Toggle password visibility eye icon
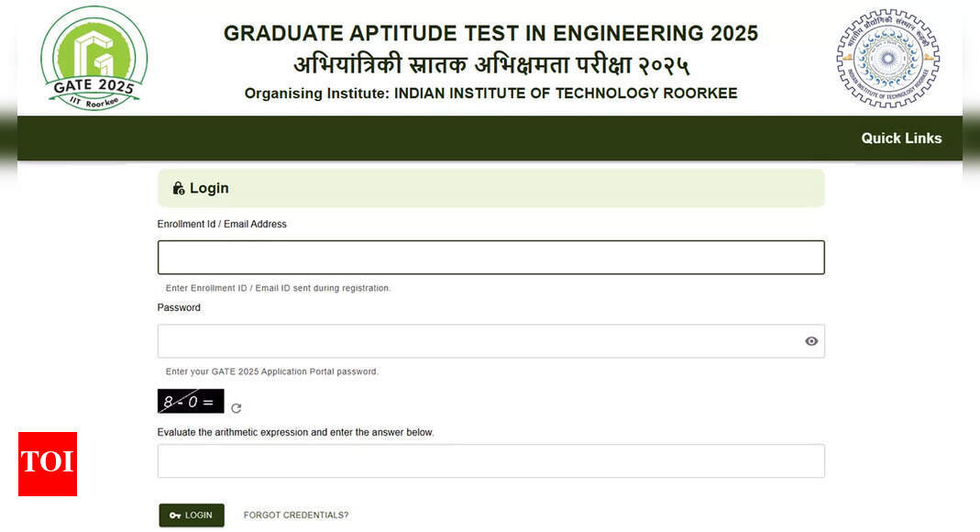Viewport: 980px width, 532px height. [x=811, y=341]
